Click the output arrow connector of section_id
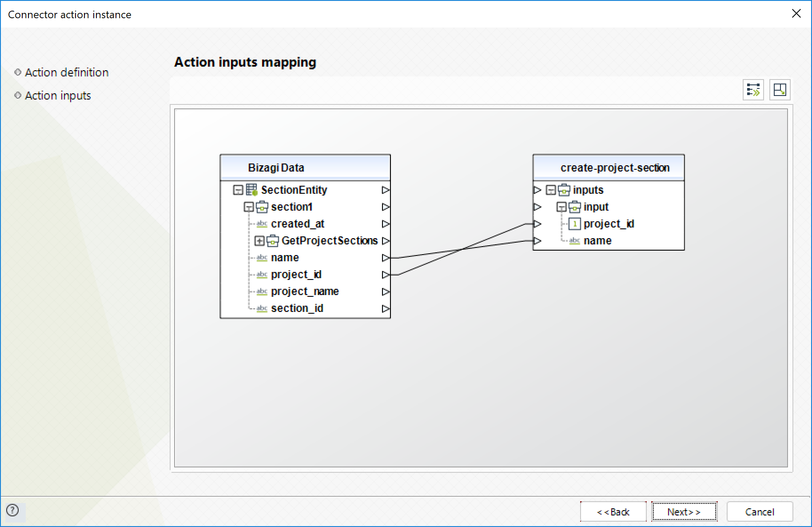 [x=386, y=308]
